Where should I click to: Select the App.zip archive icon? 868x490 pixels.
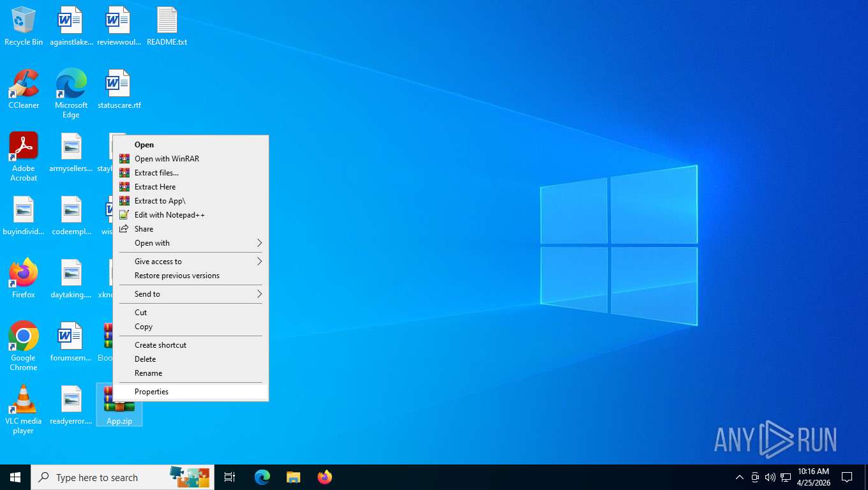pos(119,405)
